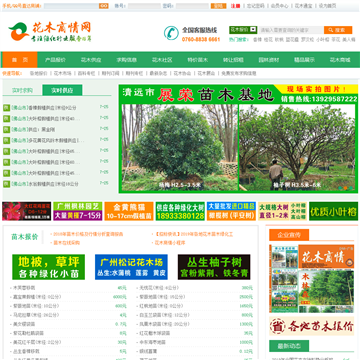The width and height of the screenshot is (360, 360).
Task: Open the 花木社区 navigation item
Action: point(162,60)
